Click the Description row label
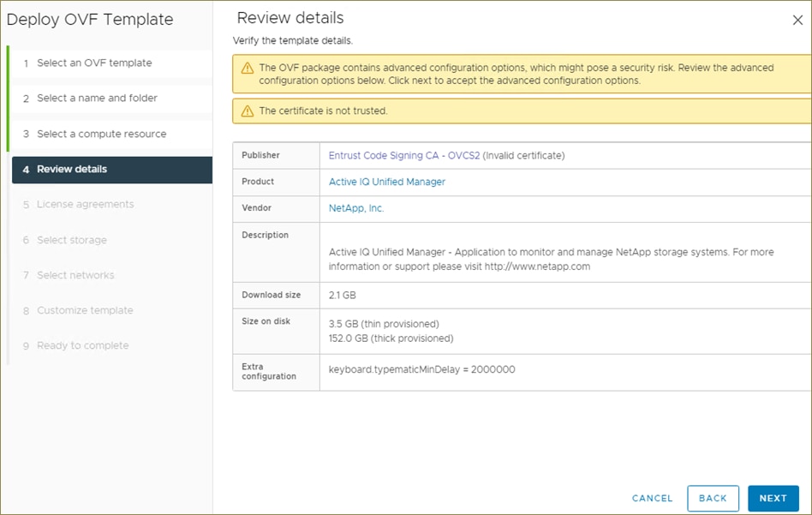This screenshot has width=812, height=515. pos(265,236)
